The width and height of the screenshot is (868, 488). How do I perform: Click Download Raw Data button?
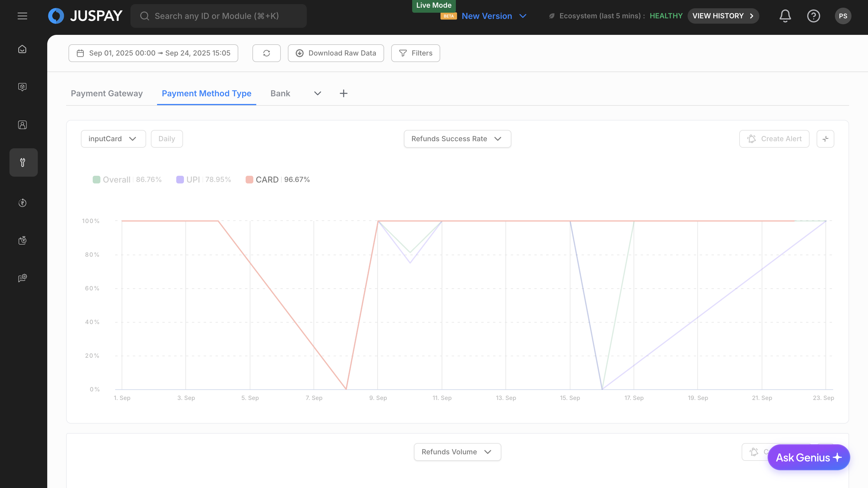336,53
